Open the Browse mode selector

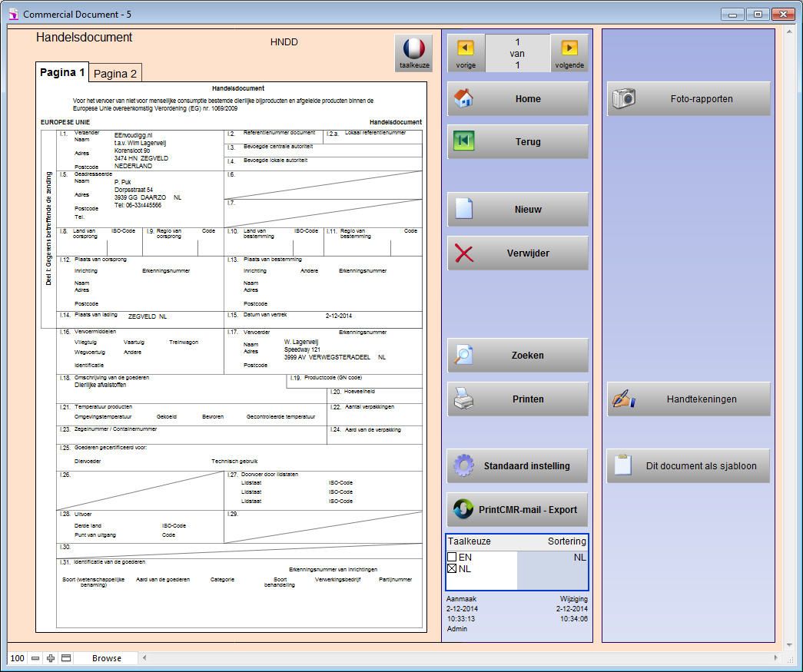click(106, 657)
